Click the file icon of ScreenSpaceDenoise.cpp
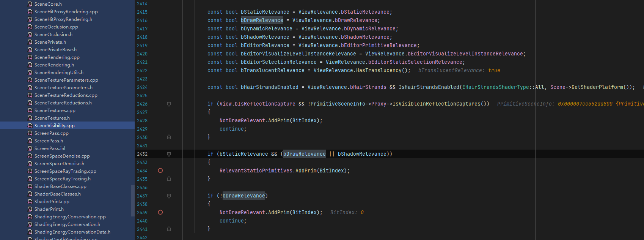644x240 pixels. [x=30, y=156]
